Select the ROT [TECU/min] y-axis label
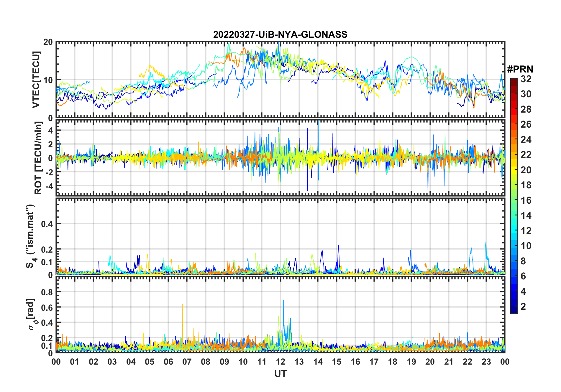The image size is (561, 392). tap(38, 158)
